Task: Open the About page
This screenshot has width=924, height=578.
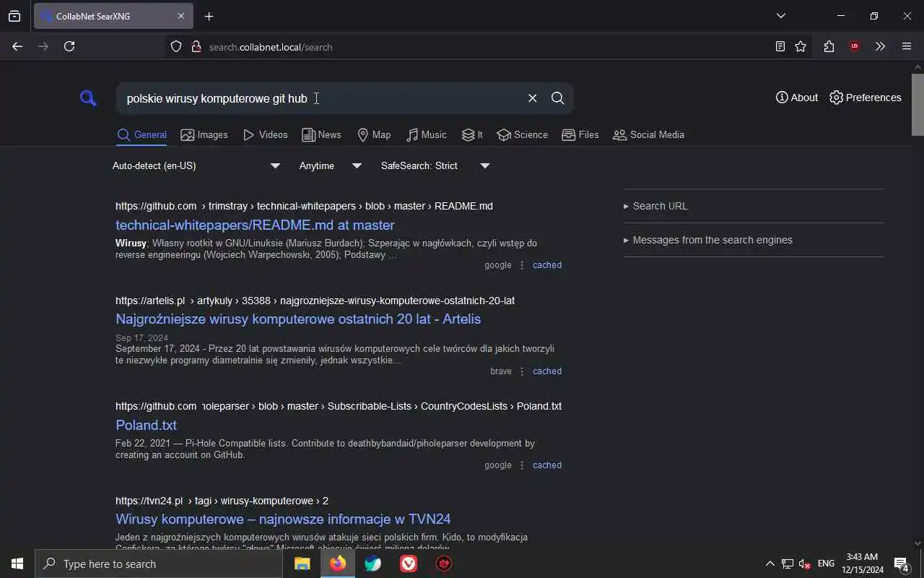Action: [x=797, y=98]
